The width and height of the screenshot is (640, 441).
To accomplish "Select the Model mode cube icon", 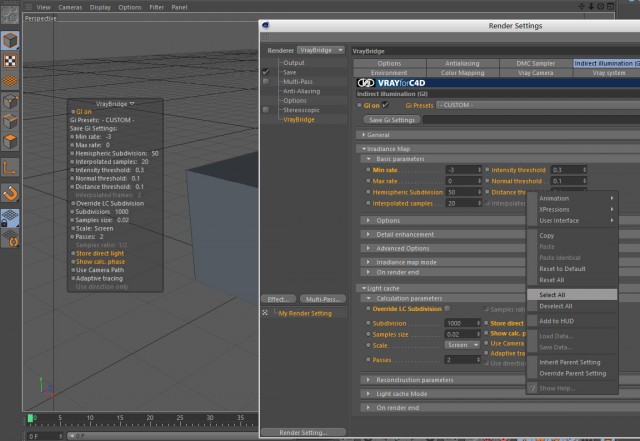I will tap(10, 40).
